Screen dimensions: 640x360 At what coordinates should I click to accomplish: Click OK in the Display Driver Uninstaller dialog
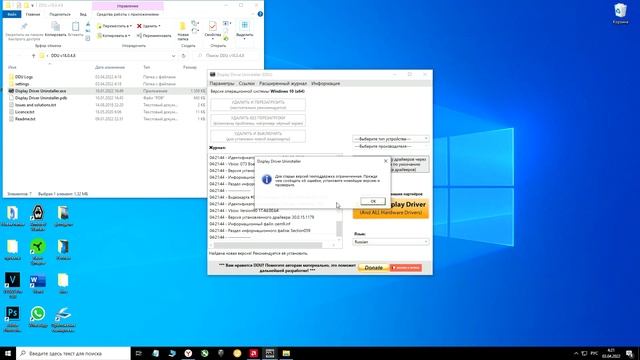373,201
